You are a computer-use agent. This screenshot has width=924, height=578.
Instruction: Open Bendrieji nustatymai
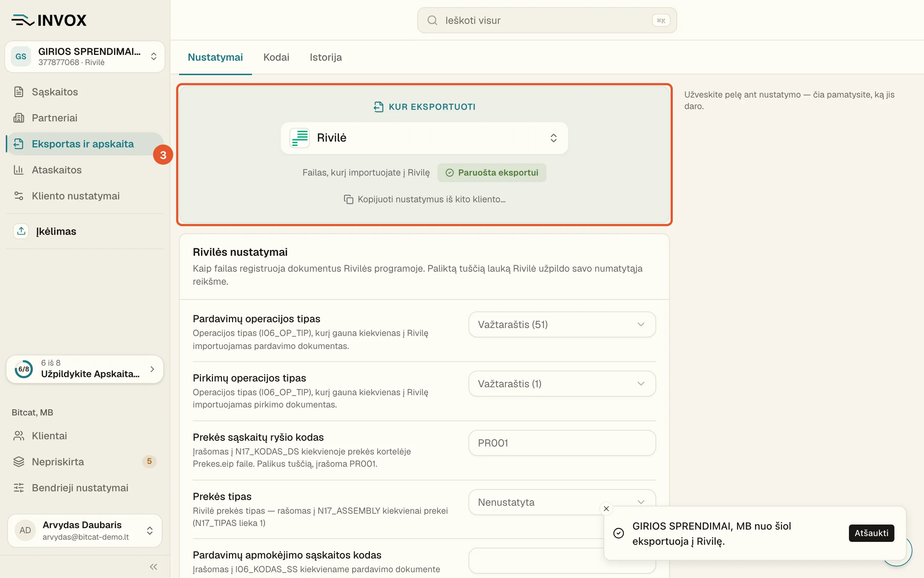85,488
